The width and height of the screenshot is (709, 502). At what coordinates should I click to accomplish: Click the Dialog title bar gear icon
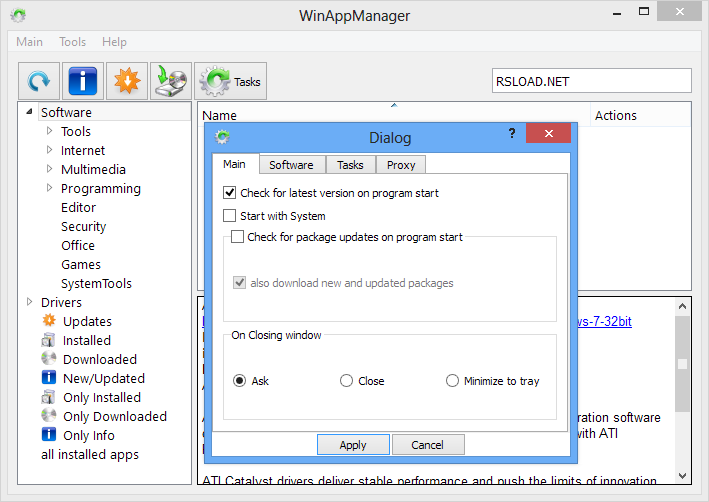[x=222, y=137]
